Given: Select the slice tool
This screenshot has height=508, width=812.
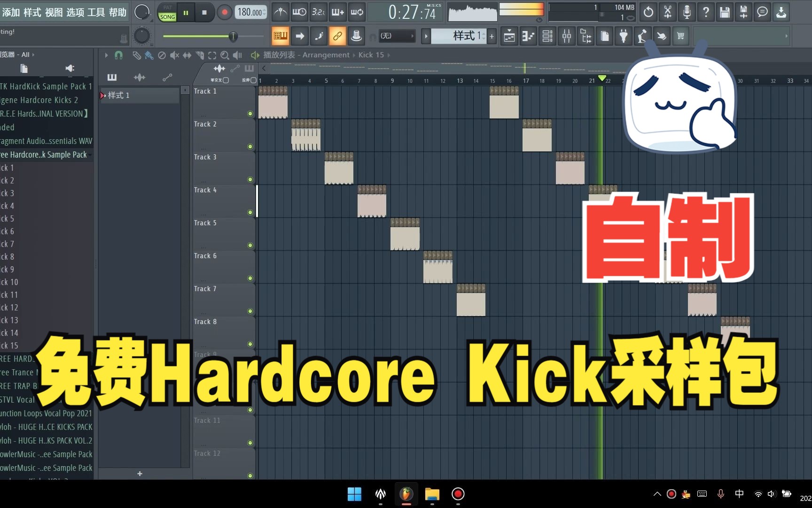Looking at the screenshot, I should tap(200, 55).
